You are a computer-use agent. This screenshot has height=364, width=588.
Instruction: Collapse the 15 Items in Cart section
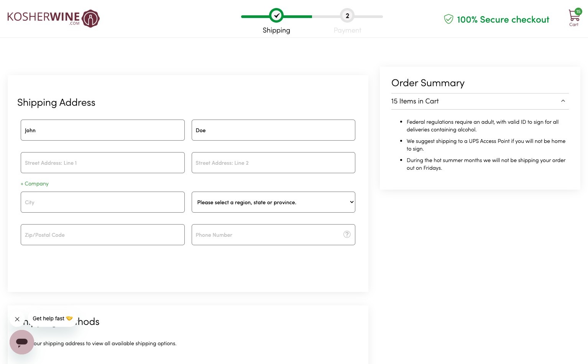pyautogui.click(x=563, y=101)
